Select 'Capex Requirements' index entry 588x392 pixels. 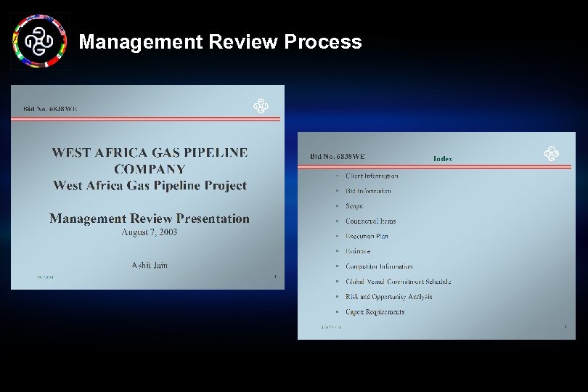[375, 311]
